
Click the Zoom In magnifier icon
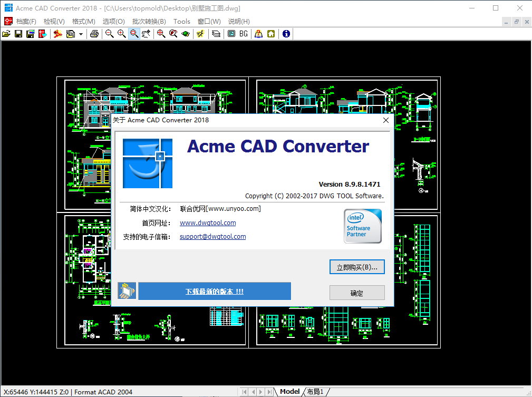click(121, 34)
